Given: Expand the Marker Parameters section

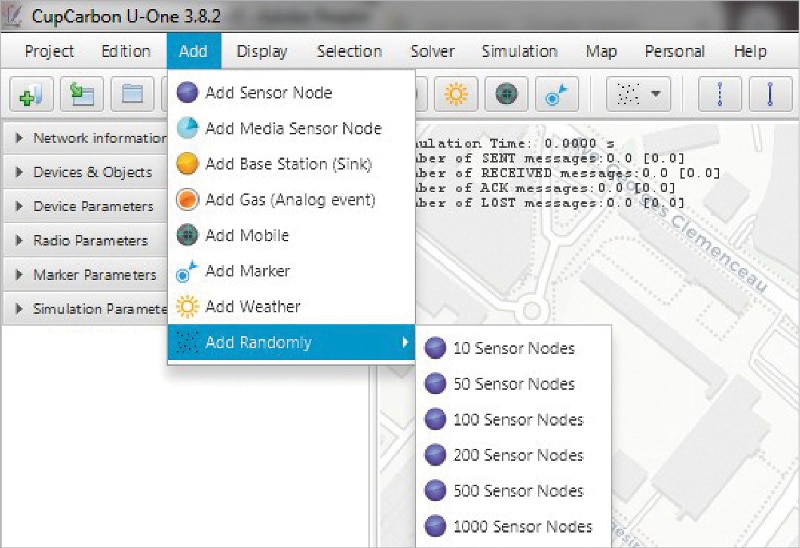Looking at the screenshot, I should click(x=90, y=274).
